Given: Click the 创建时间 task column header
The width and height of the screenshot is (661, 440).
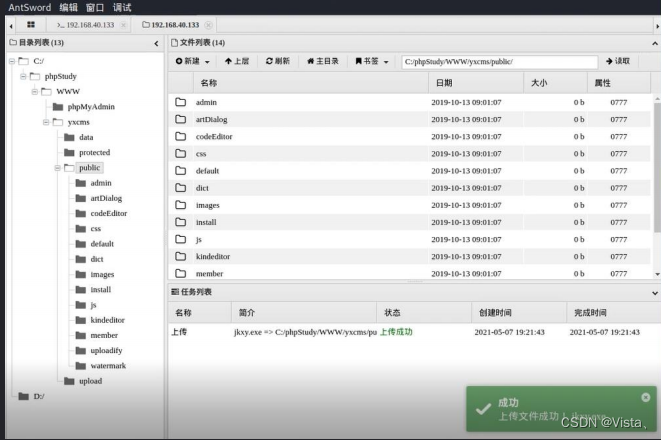Looking at the screenshot, I should click(x=519, y=313).
